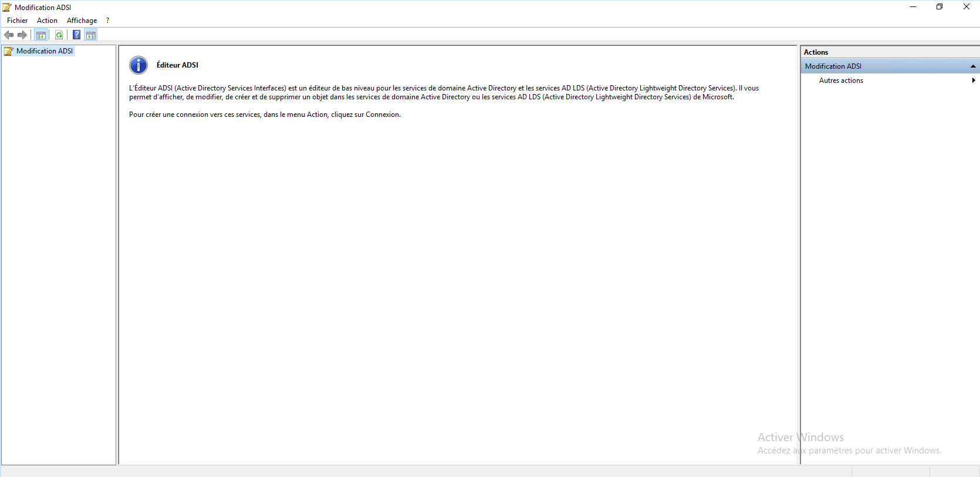
Task: Click the Éditeur ADSI heading text
Action: (177, 65)
